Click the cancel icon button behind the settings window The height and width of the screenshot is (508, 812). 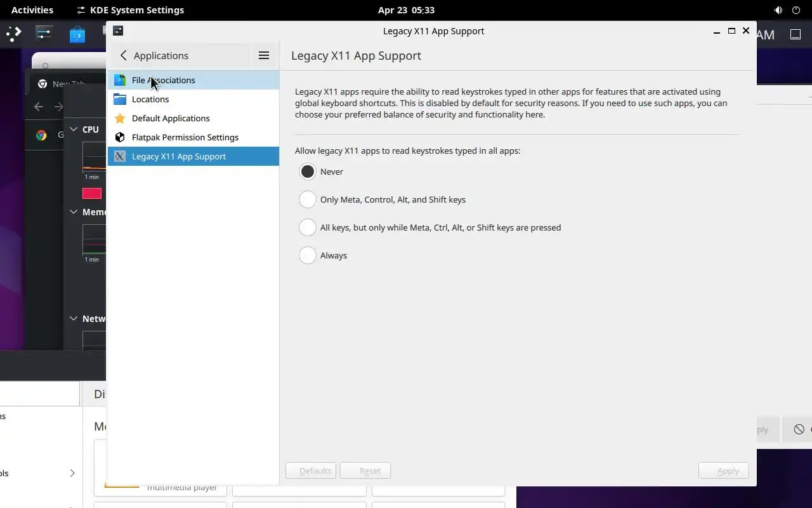[799, 429]
